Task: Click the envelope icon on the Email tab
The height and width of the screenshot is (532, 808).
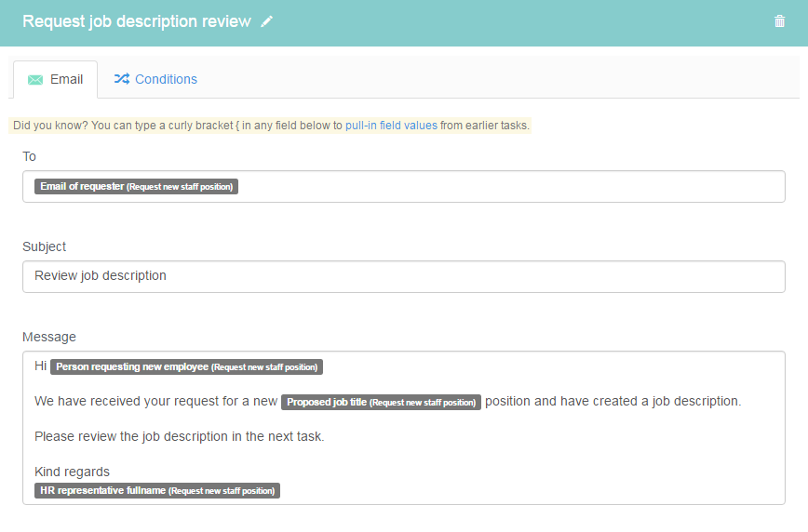Action: [x=35, y=80]
